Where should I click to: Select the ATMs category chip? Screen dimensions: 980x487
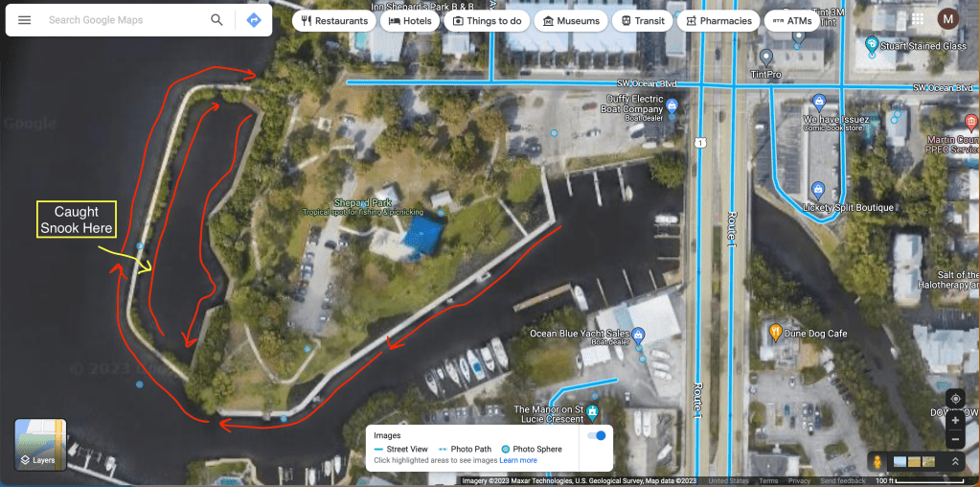(x=792, y=21)
